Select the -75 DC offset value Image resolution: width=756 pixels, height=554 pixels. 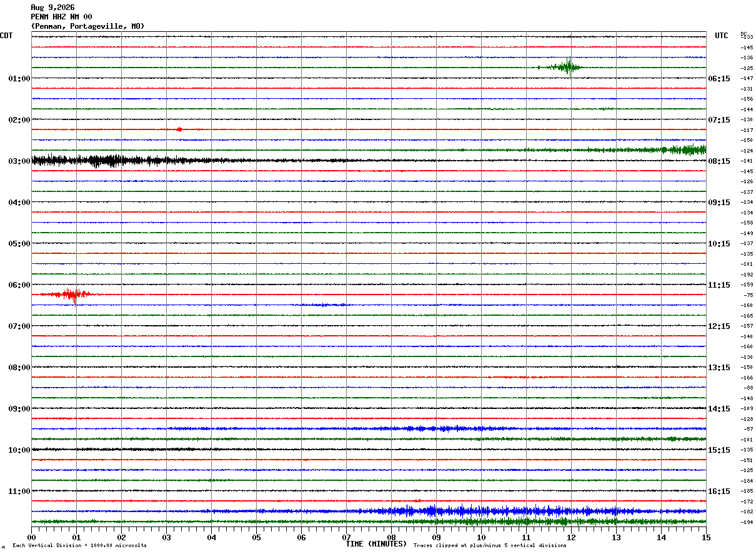click(748, 295)
